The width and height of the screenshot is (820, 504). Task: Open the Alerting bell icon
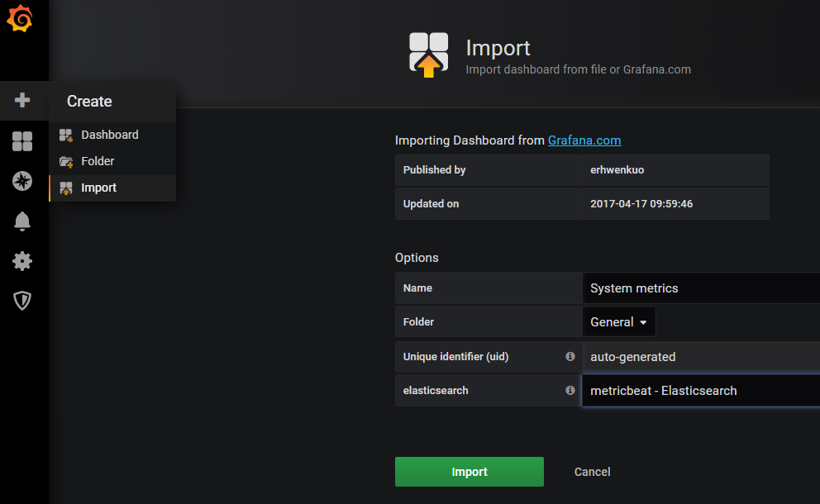click(22, 221)
